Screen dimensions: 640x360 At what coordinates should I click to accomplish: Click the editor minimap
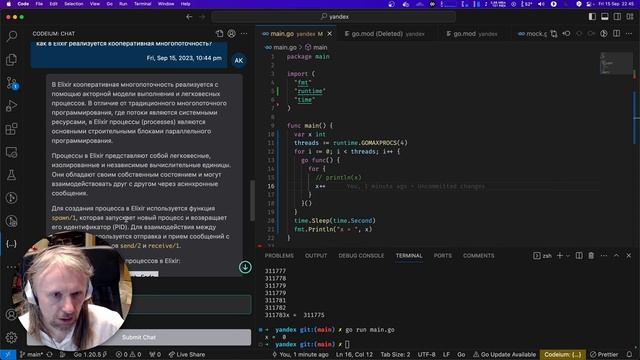(616, 64)
